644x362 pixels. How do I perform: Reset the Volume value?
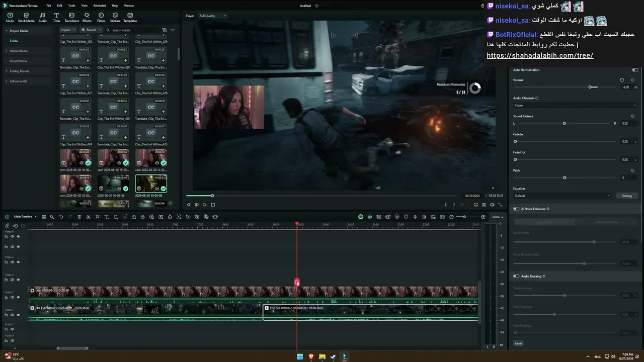[x=622, y=80]
